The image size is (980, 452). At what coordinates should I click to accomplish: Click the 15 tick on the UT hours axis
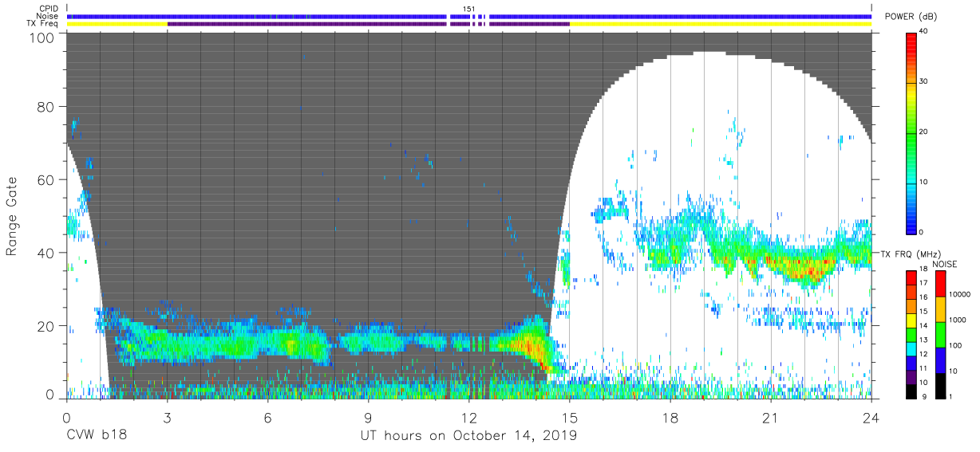(x=570, y=417)
